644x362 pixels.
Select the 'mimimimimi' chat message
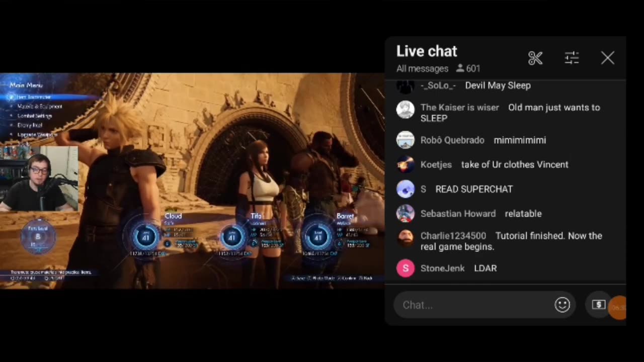pos(520,140)
